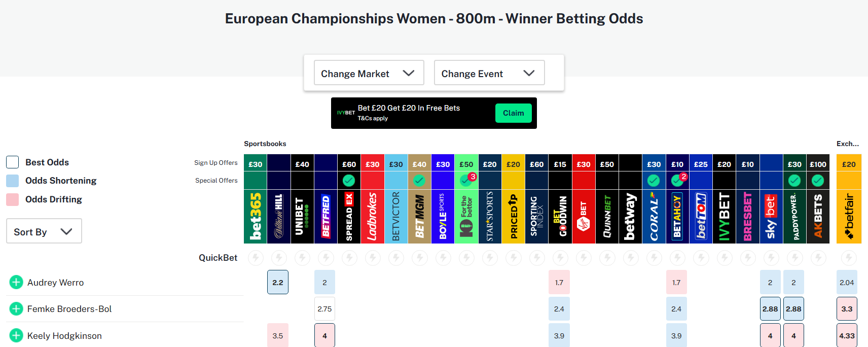Select the William Hill 2.2 odds for Audrey Werro
Viewport: 868px width, 347px height.
(x=278, y=283)
